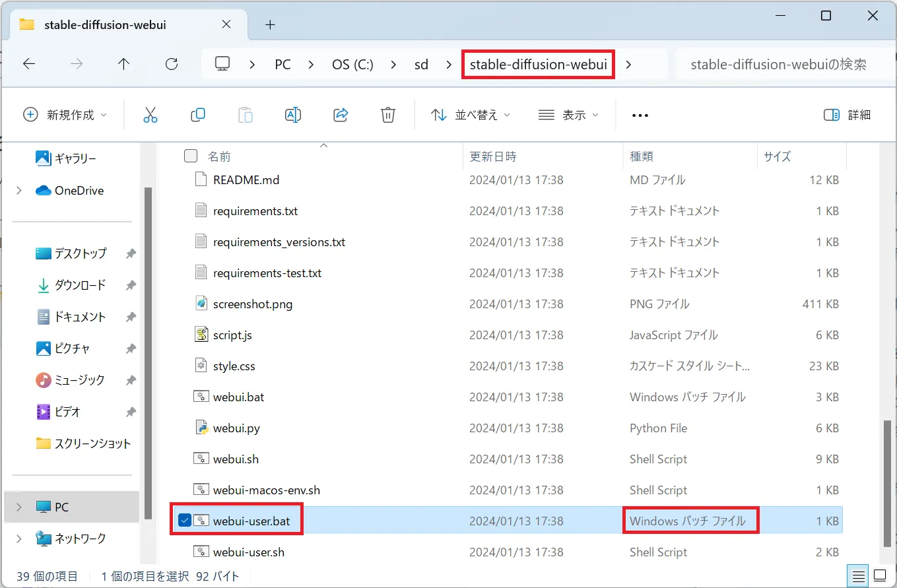
Task: Click the Copy icon in toolbar
Action: click(197, 115)
